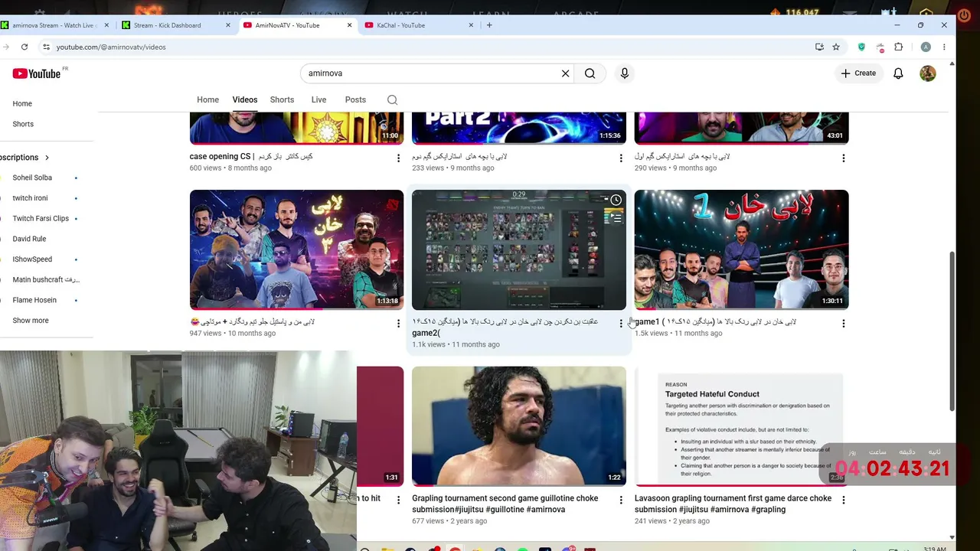This screenshot has height=551, width=980.
Task: Open Soheil Solba subscription
Action: [x=32, y=178]
